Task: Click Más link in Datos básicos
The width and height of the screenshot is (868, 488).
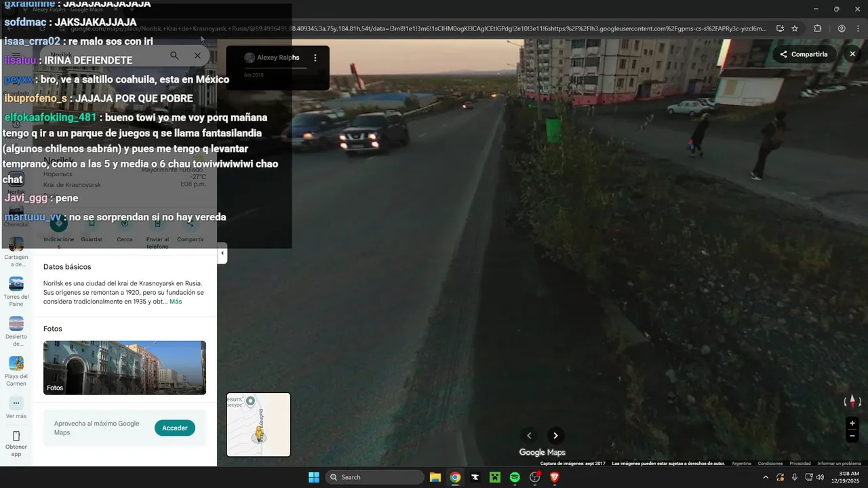Action: pos(176,302)
